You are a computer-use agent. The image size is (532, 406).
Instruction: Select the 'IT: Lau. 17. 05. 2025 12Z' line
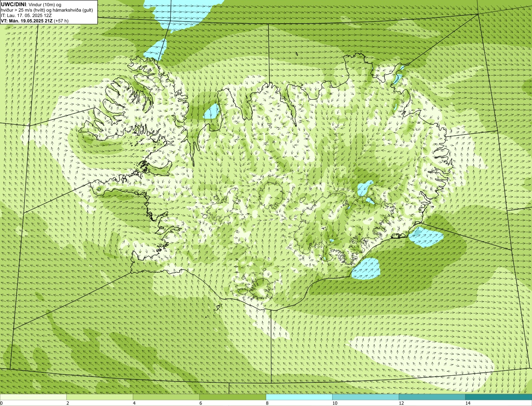pyautogui.click(x=26, y=15)
